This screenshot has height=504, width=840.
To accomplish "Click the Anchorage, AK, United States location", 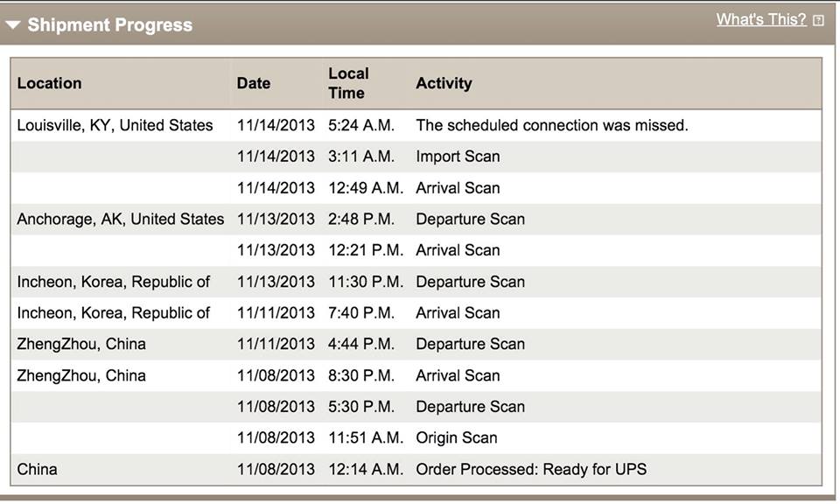I will click(120, 219).
